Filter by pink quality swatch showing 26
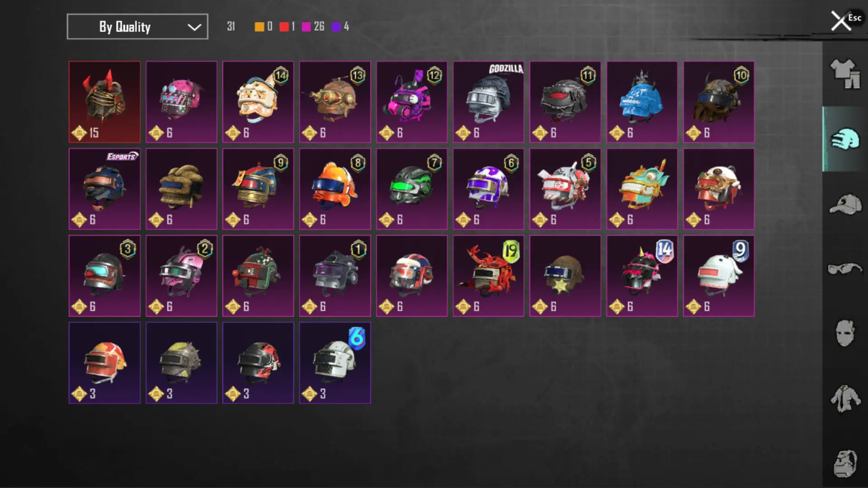868x488 pixels. point(307,27)
